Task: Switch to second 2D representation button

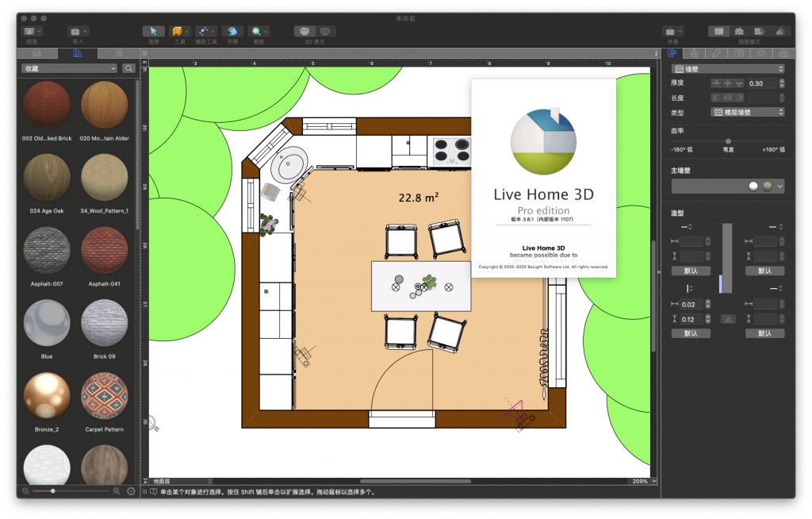Action: click(x=325, y=31)
